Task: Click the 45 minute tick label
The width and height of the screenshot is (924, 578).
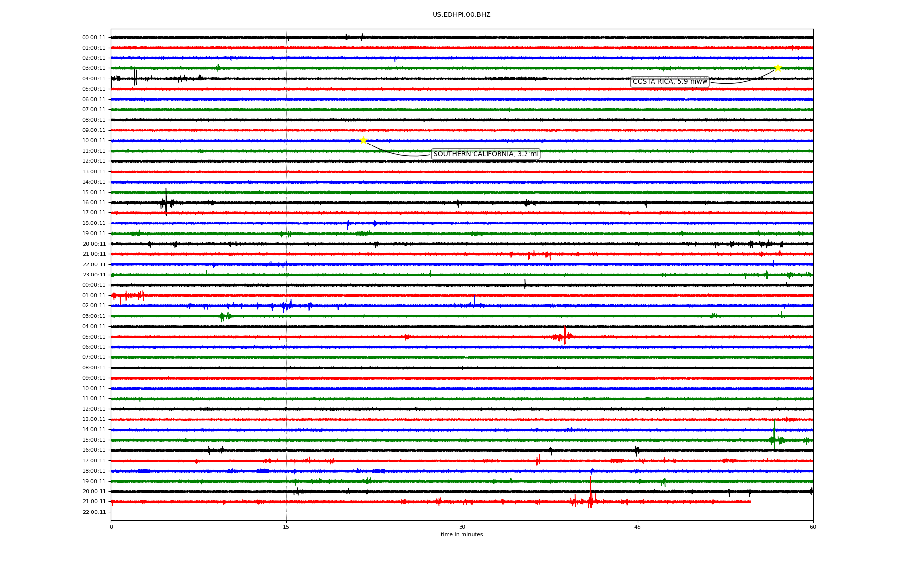Action: tap(637, 527)
